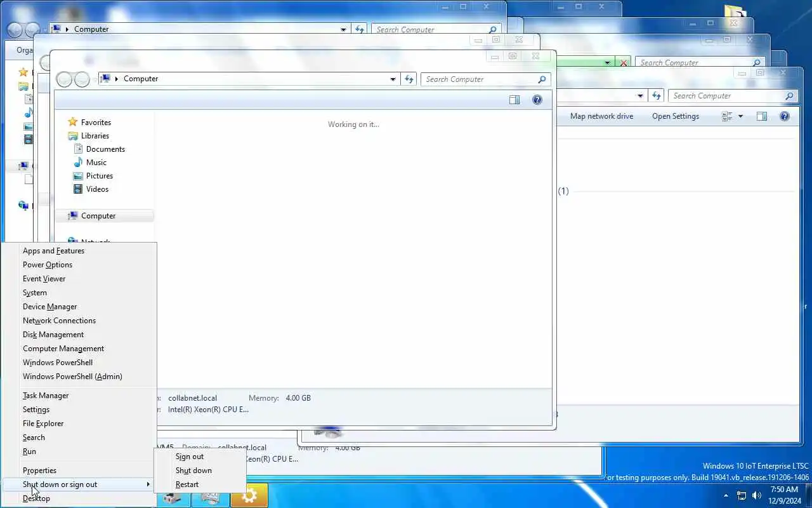The height and width of the screenshot is (508, 812).
Task: Select Restart in the submenu
Action: (200, 485)
